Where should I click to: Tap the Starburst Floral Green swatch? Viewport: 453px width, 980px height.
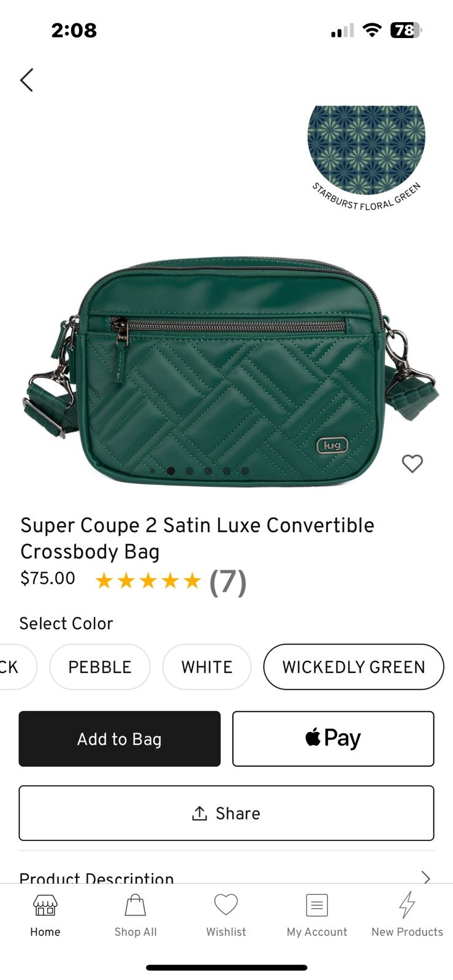click(x=367, y=150)
